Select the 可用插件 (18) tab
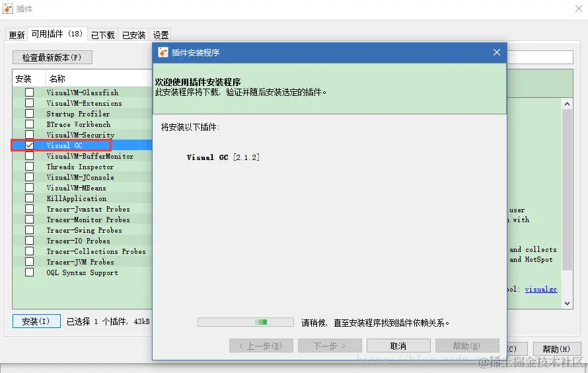 pos(57,34)
